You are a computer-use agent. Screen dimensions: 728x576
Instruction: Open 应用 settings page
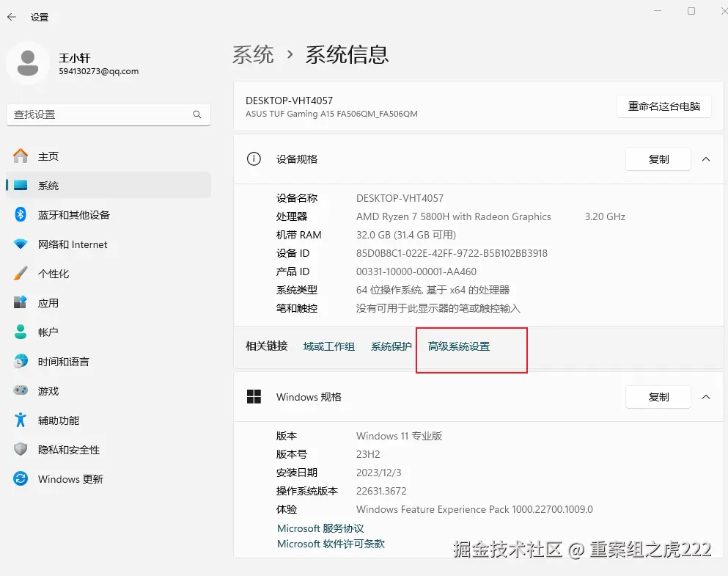[109, 303]
